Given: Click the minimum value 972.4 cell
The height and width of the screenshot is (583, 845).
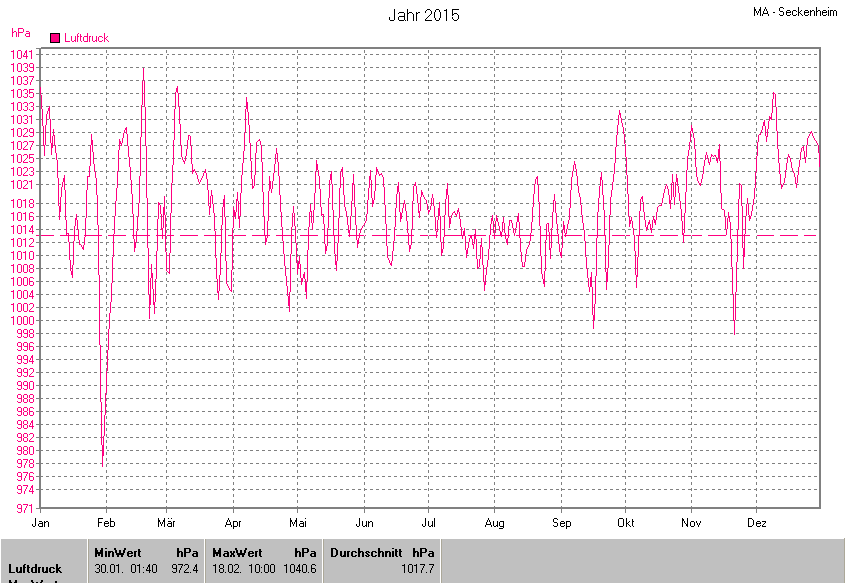Looking at the screenshot, I should 185,569.
